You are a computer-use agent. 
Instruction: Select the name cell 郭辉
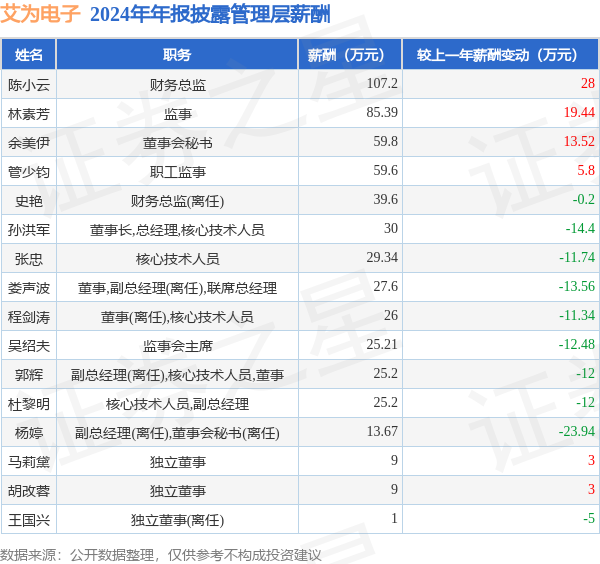[29, 375]
